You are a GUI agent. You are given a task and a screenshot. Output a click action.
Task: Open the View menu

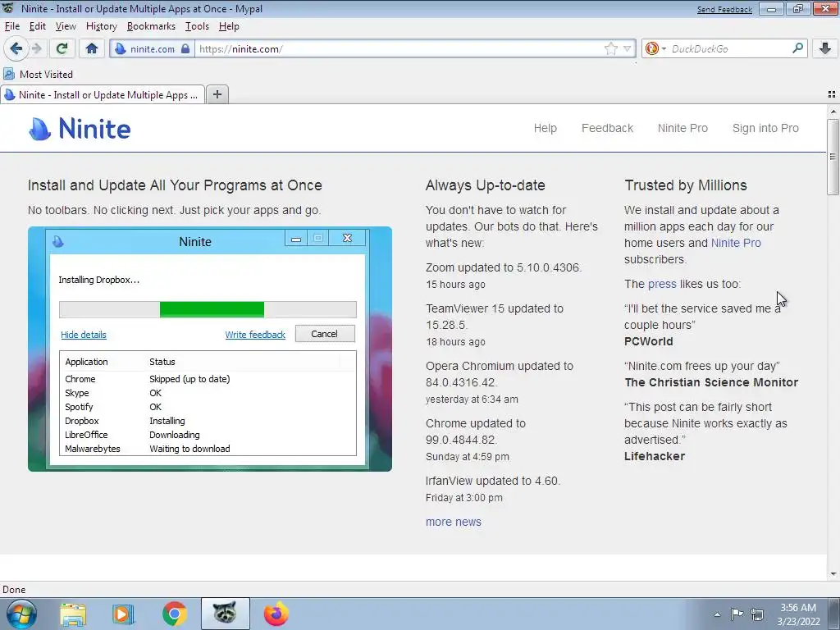[x=66, y=26]
